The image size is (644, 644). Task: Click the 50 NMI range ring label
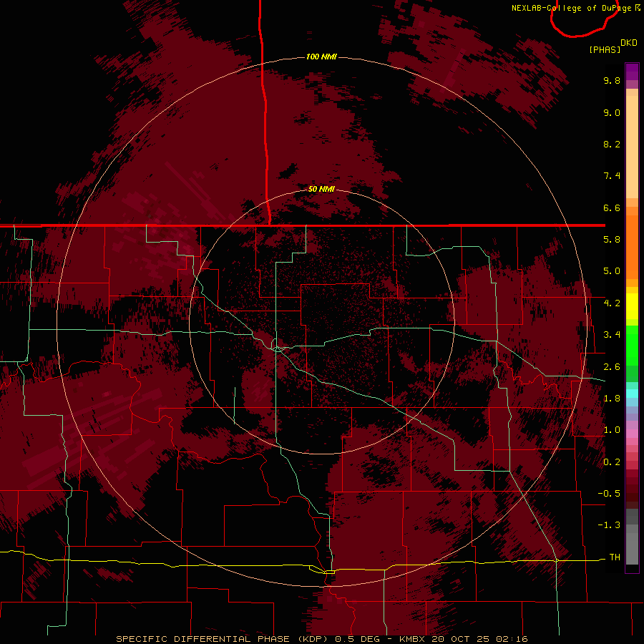pos(321,189)
